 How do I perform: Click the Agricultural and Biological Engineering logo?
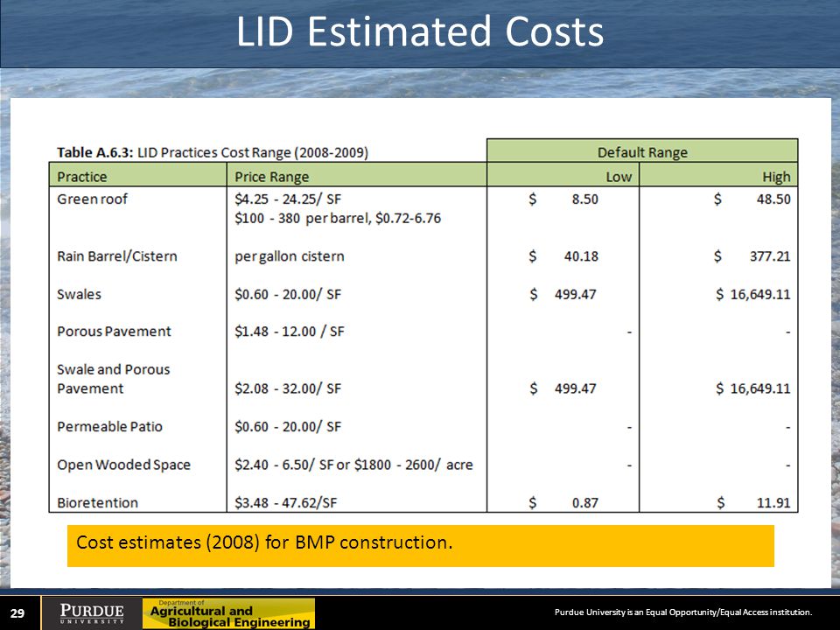(228, 614)
